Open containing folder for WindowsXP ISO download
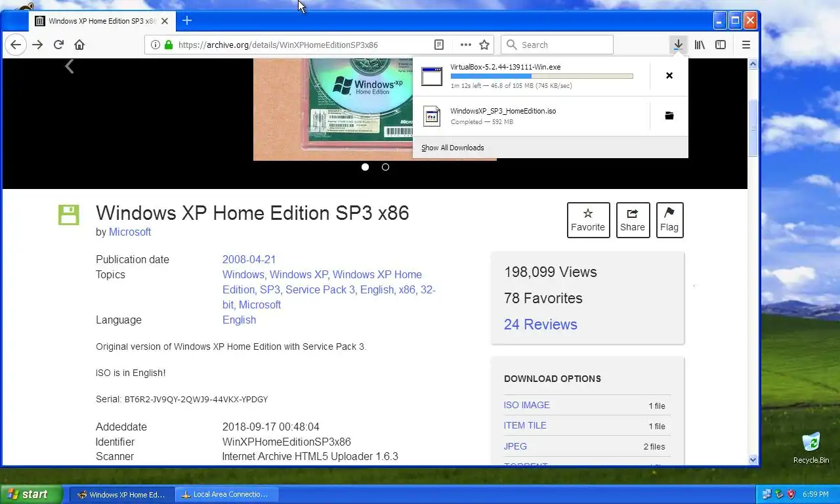 coord(669,115)
